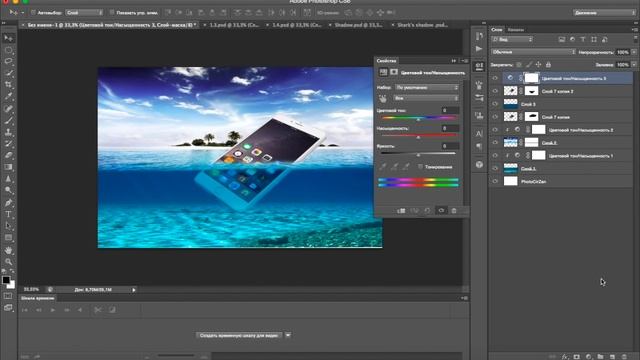Click the pixel layer filter icon

(562, 40)
